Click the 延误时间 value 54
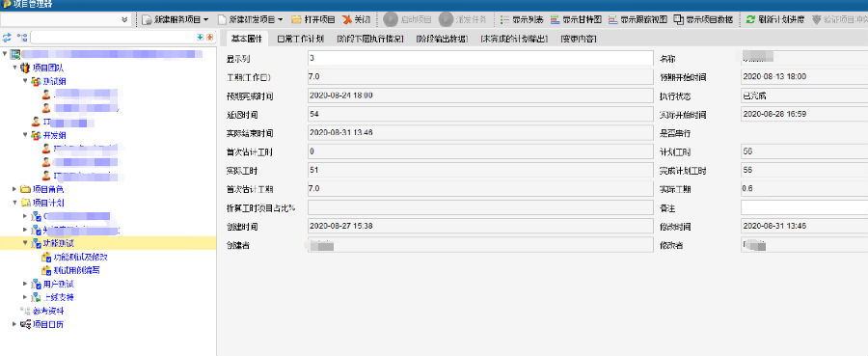This screenshot has height=356, width=868. pyautogui.click(x=313, y=114)
